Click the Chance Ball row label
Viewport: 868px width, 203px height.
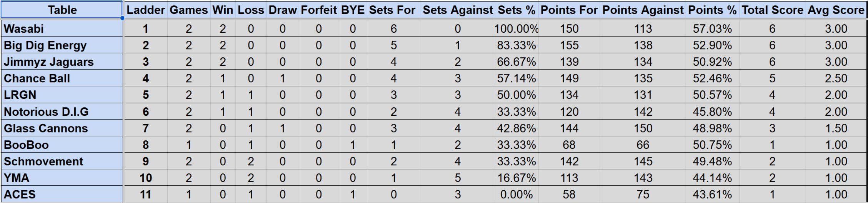(x=62, y=78)
